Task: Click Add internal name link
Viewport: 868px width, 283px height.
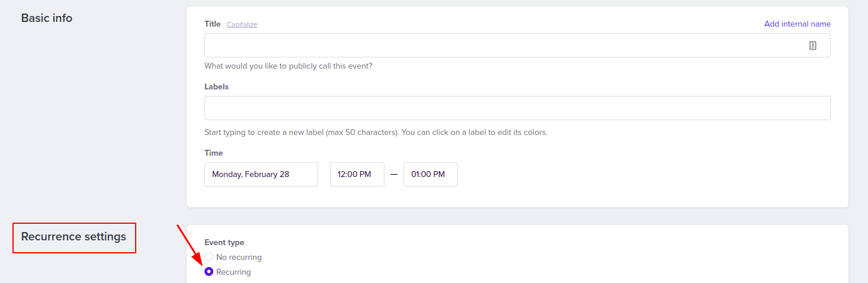Action: pyautogui.click(x=797, y=24)
